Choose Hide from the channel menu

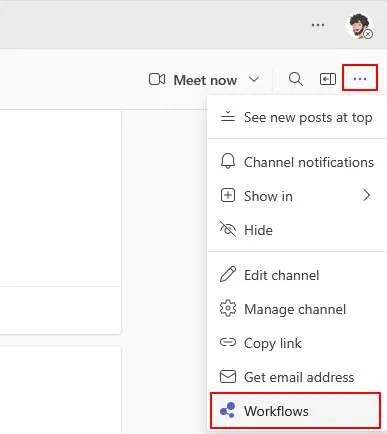pos(296,230)
